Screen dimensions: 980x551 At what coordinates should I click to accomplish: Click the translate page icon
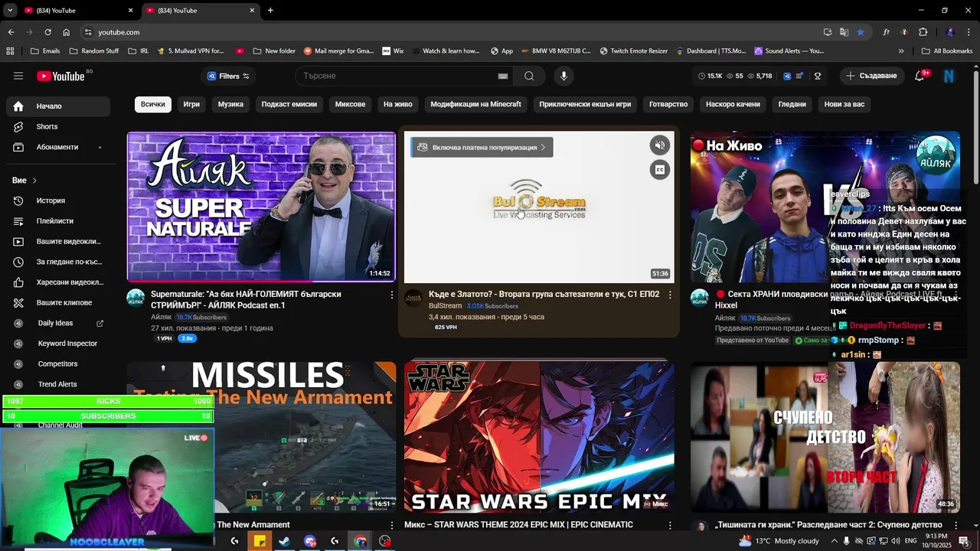(x=844, y=32)
